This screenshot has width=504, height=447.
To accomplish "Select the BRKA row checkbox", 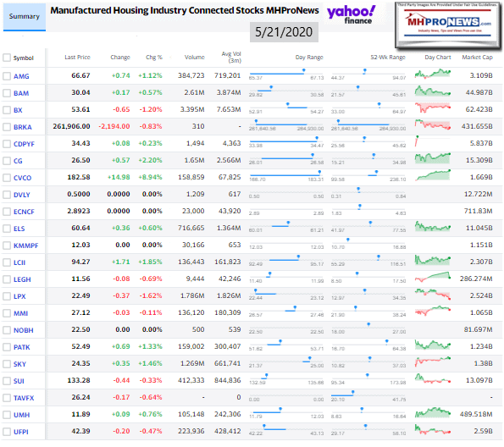I will 7,127.
